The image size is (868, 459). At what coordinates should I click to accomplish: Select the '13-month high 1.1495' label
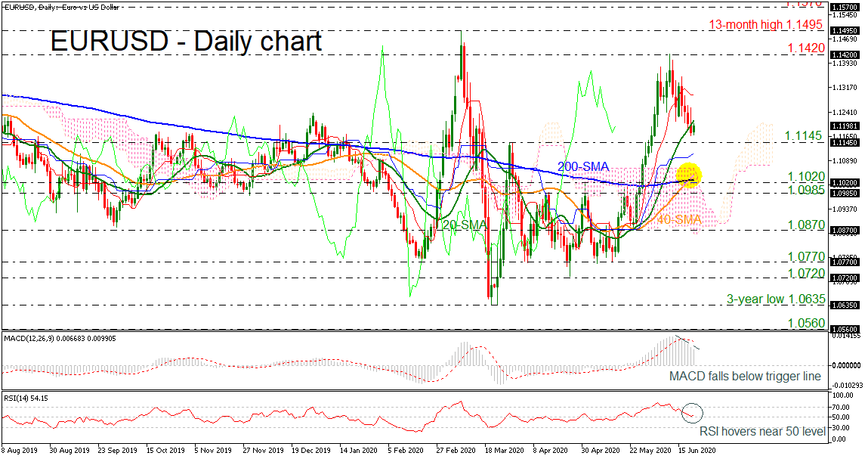(x=765, y=25)
